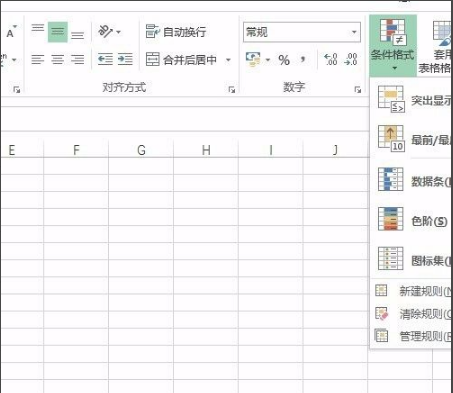The width and height of the screenshot is (453, 393).
Task: Select column J header
Action: tap(335, 150)
